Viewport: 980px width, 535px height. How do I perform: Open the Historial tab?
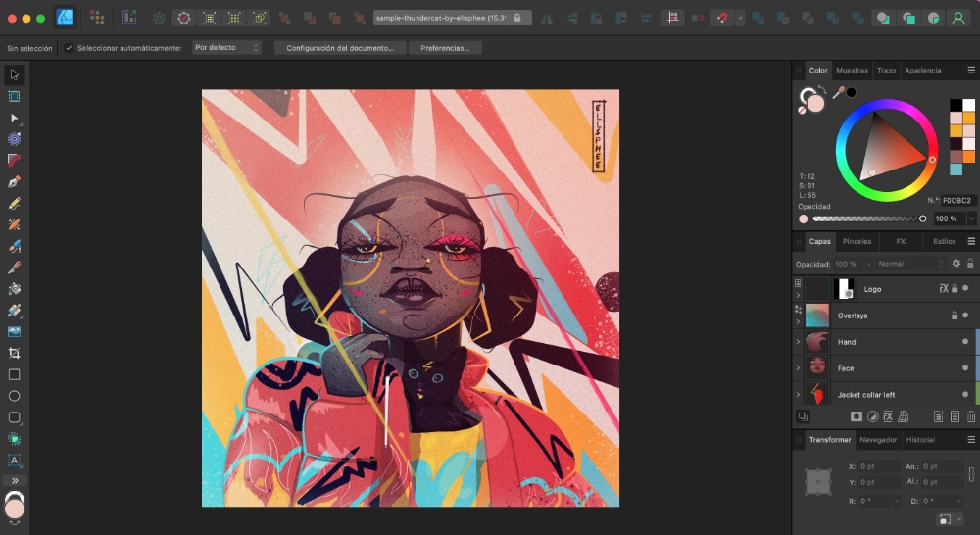pos(920,440)
